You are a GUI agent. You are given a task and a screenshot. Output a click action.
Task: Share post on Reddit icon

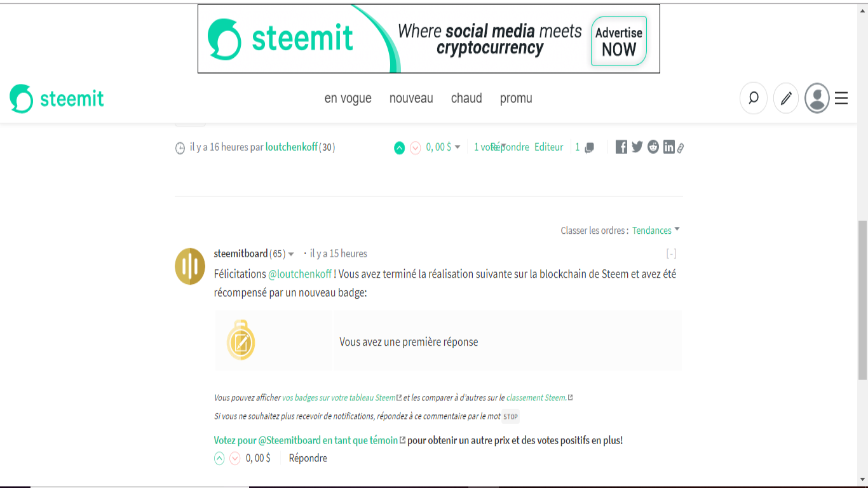pos(653,147)
